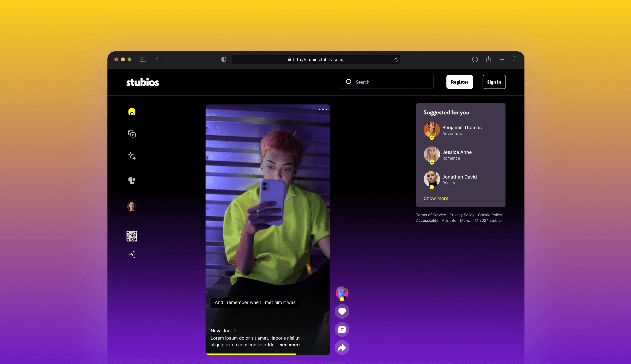Open Ads info link
631x364 pixels.
(449, 220)
